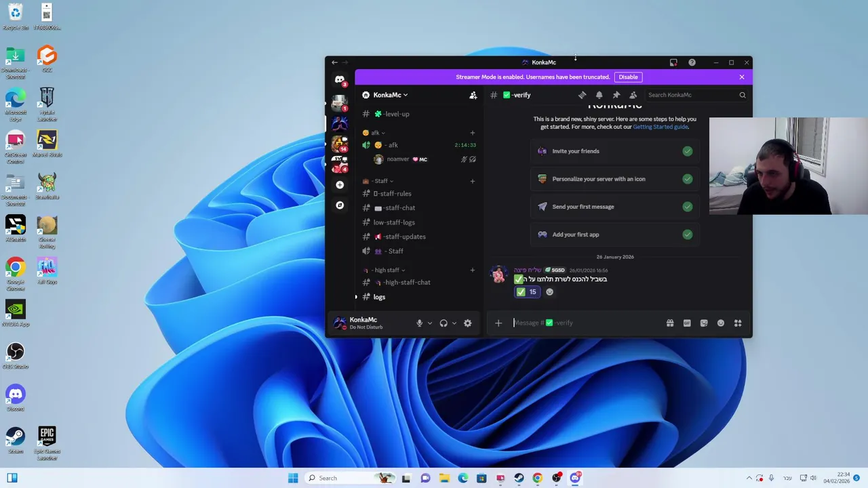
Task: Open Google Chrome desktop shortcut
Action: 15,273
